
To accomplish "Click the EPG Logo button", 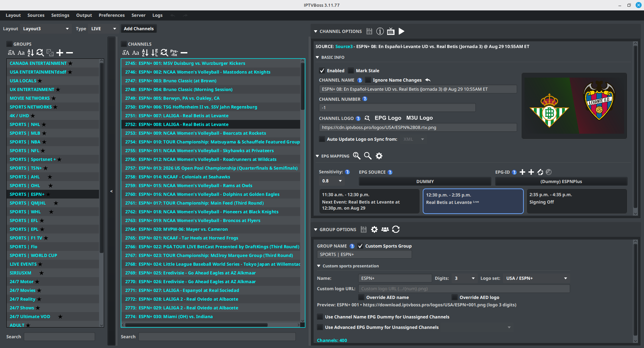I will 388,118.
